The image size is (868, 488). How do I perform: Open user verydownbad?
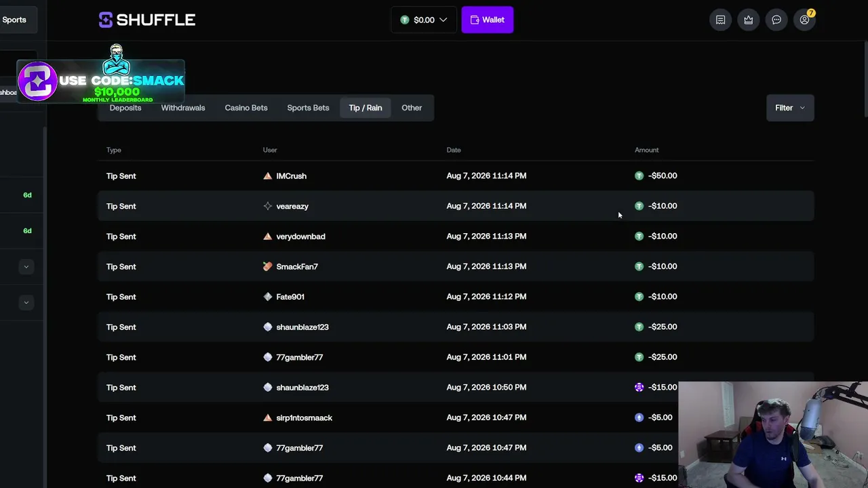pos(300,236)
